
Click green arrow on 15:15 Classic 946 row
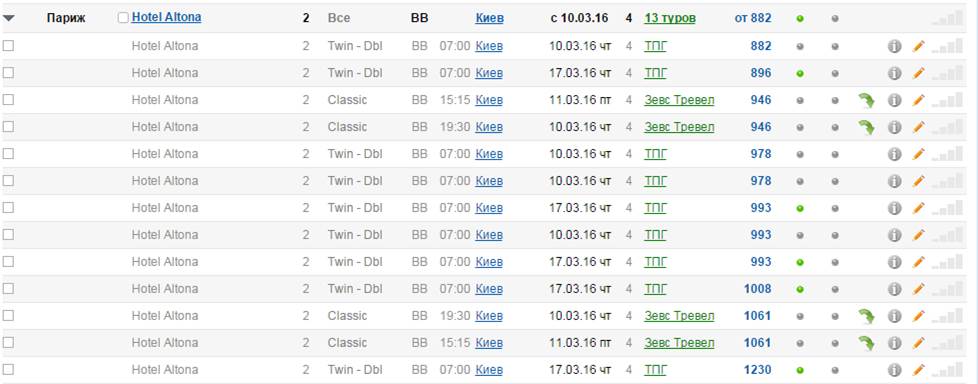[866, 100]
